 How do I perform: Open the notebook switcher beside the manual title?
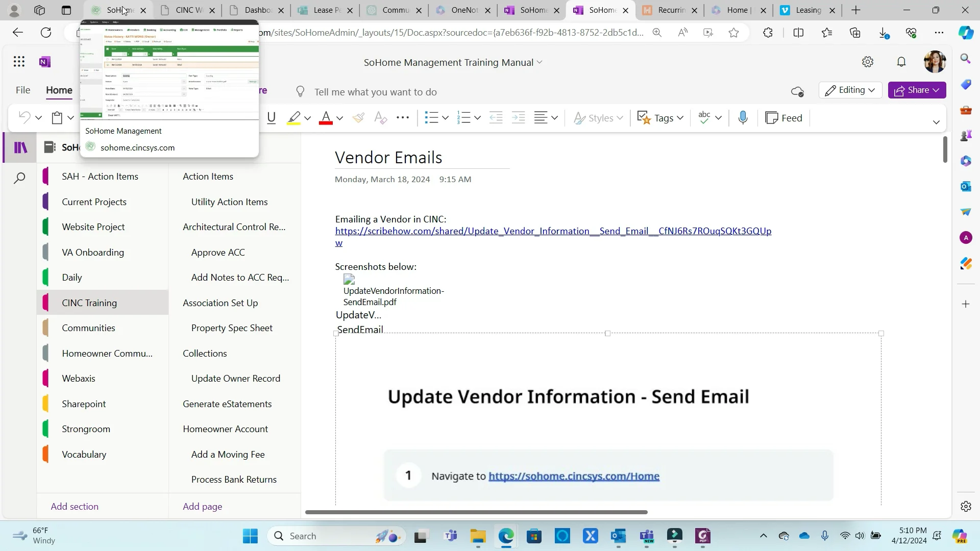coord(540,62)
